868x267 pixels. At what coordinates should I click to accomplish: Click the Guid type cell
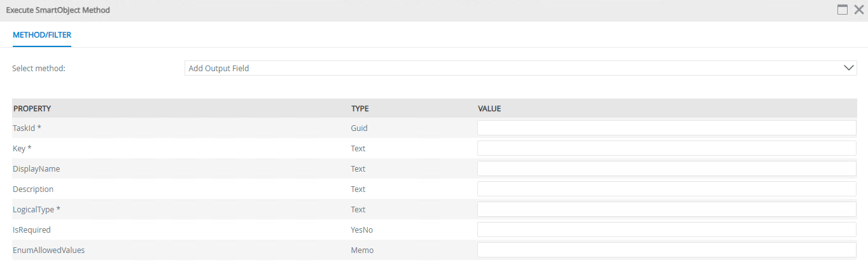359,128
